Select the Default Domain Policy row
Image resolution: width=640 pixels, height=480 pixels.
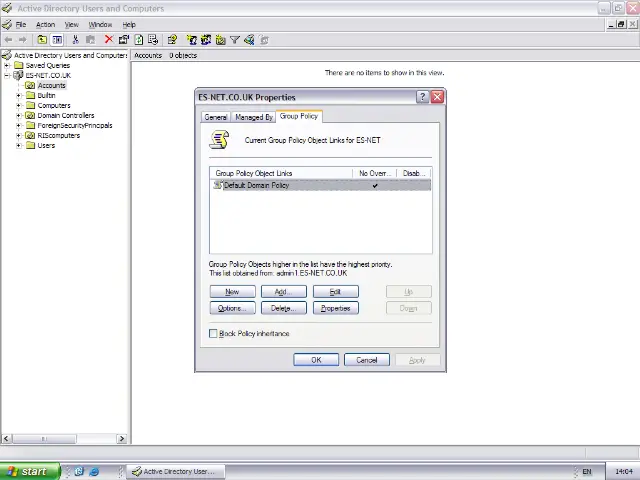(x=322, y=185)
